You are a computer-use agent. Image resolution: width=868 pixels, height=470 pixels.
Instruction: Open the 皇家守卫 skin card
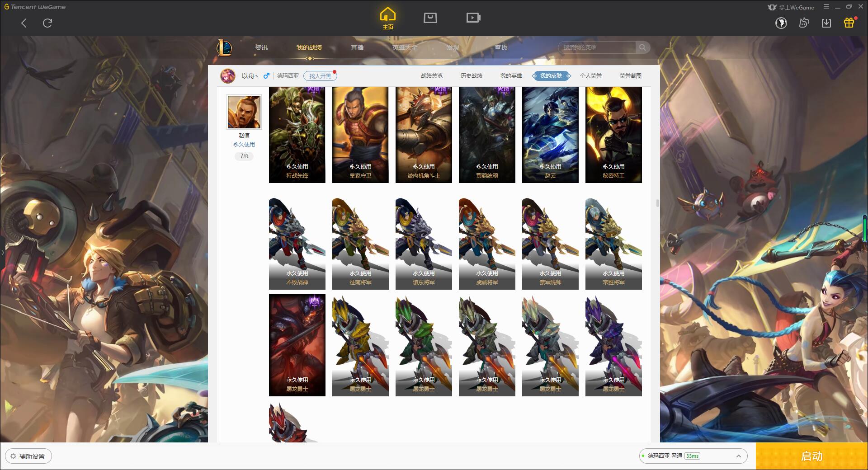tap(360, 135)
